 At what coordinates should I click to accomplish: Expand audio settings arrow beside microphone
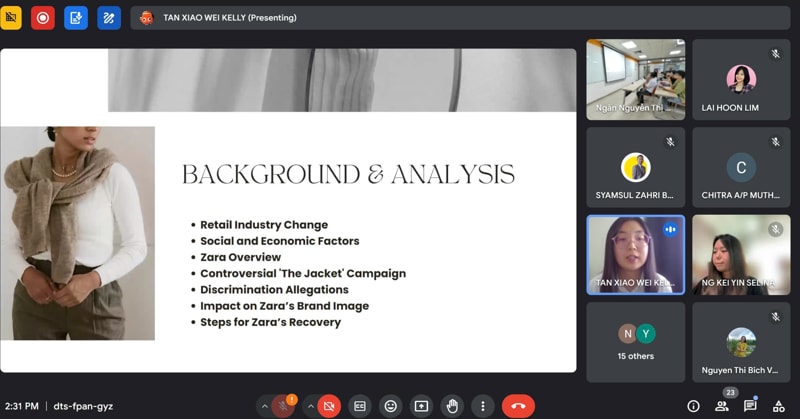[264, 406]
